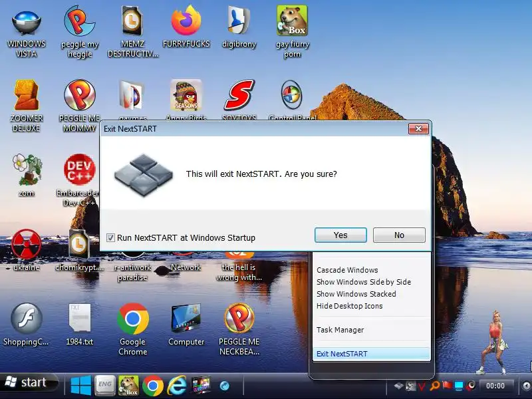Click the ENG keyboard language icon
532x399 pixels.
(x=104, y=385)
